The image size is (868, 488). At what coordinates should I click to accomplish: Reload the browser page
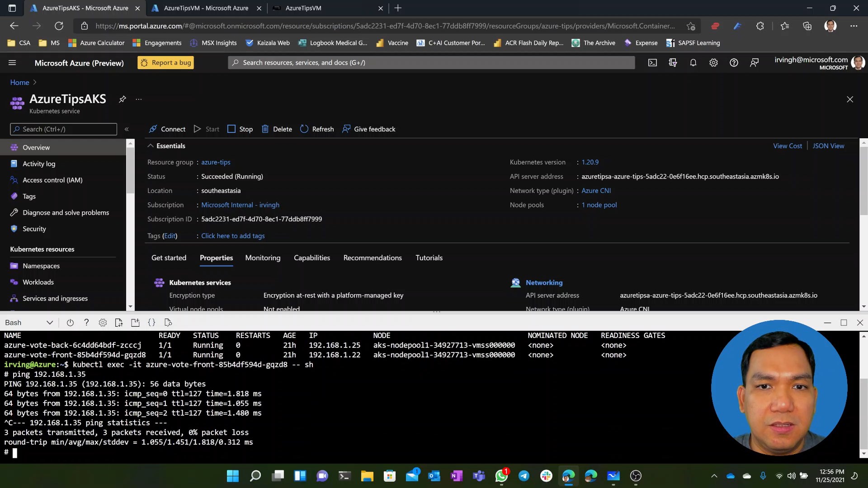[59, 26]
